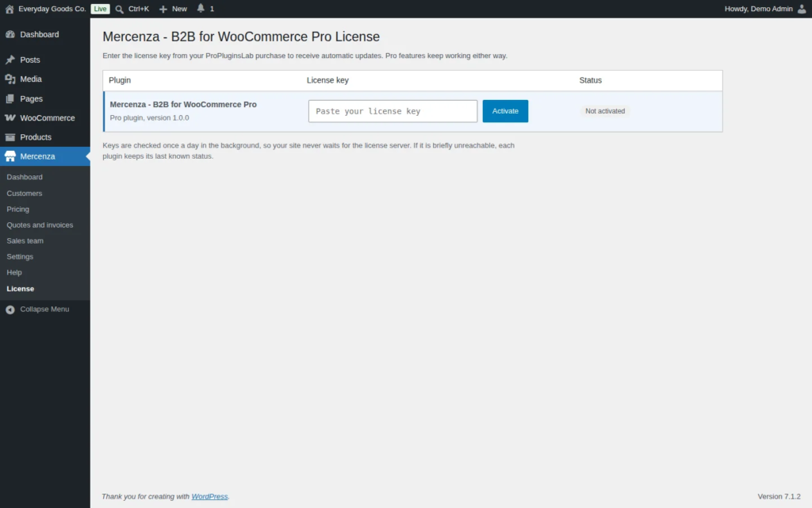Open Quotes and invoices

[x=40, y=225]
